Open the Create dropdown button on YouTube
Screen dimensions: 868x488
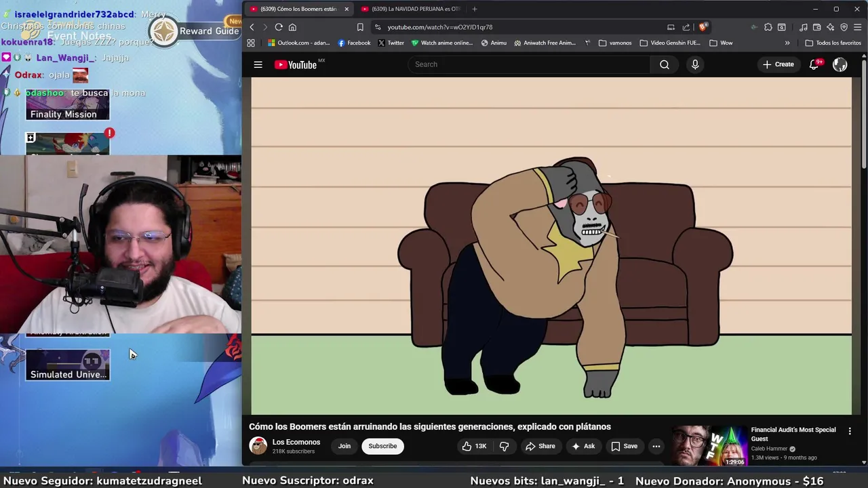click(x=778, y=64)
